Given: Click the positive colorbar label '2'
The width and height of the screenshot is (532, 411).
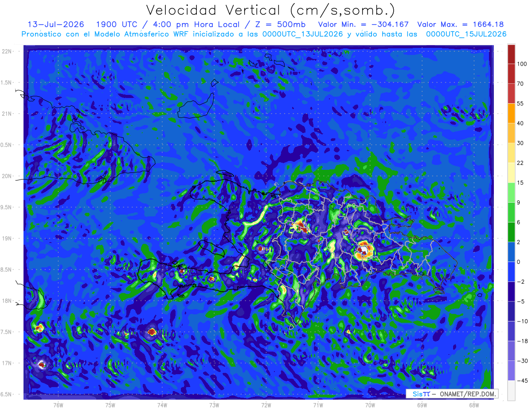Looking at the screenshot, I should pos(519,242).
